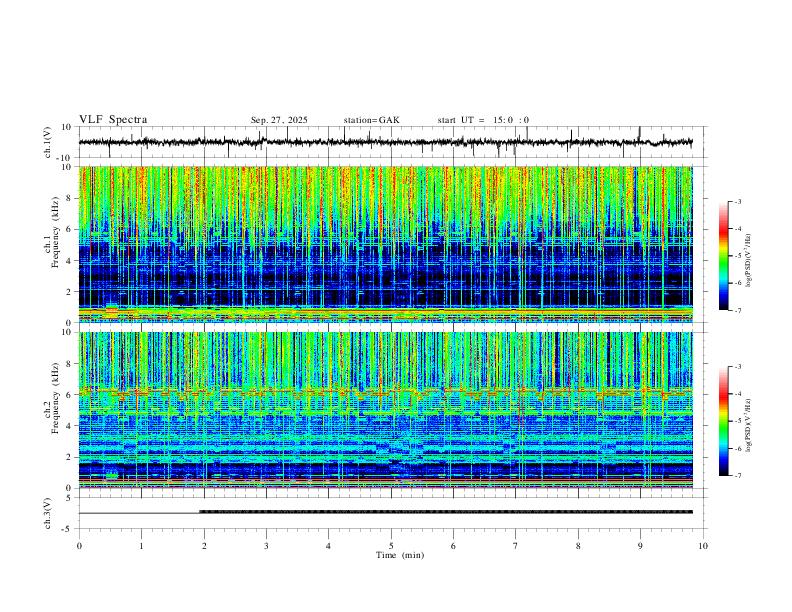Image resolution: width=792 pixels, height=612 pixels.
Task: Click the ch.3 voltage trace panel
Action: tap(393, 513)
